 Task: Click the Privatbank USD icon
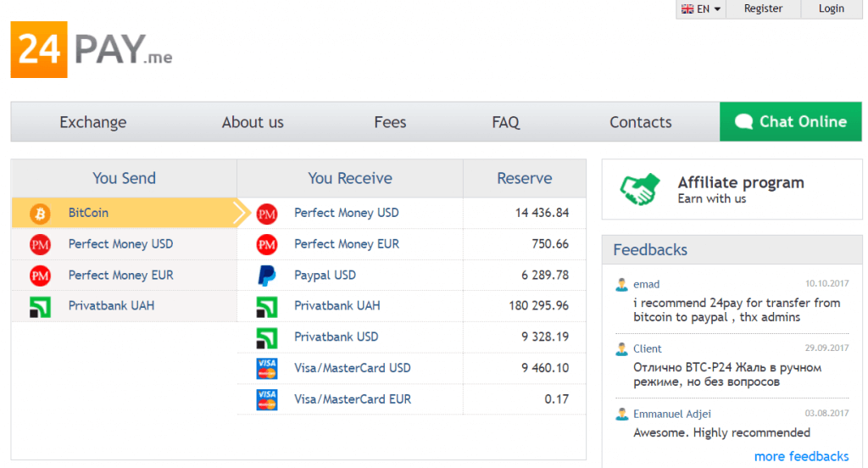pyautogui.click(x=267, y=337)
